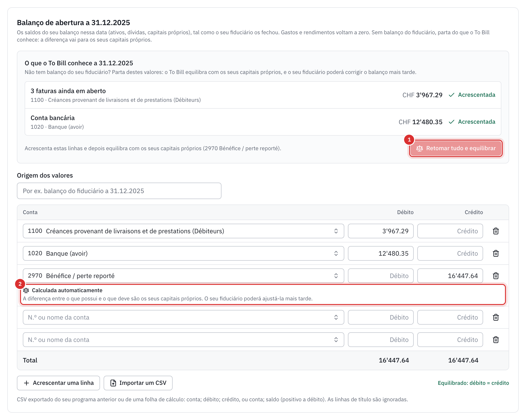Open the 2970 Bénéfice / perte reporté dropdown
This screenshot has width=526, height=420.
184,276
